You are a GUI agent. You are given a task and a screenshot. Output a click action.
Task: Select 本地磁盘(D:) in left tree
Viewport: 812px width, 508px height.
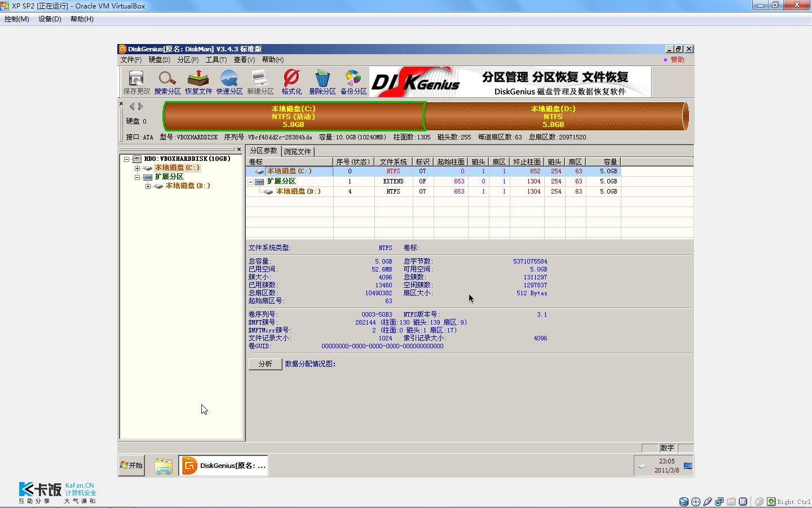click(x=188, y=186)
